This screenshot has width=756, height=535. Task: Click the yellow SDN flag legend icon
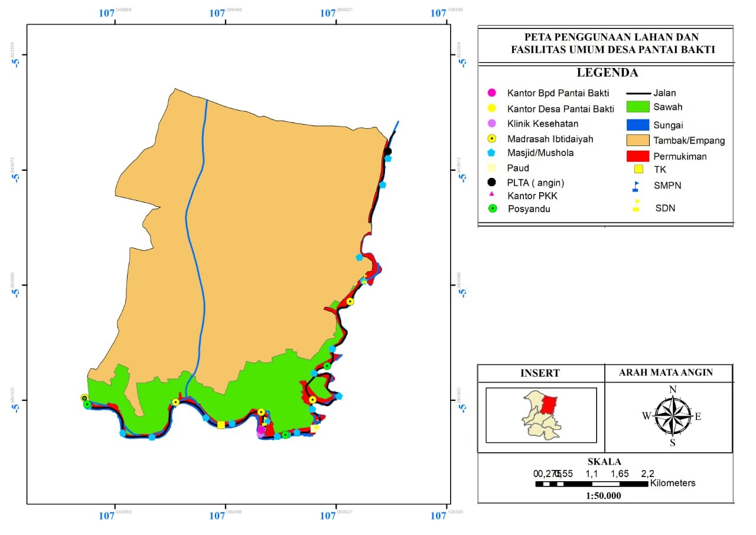tap(637, 206)
